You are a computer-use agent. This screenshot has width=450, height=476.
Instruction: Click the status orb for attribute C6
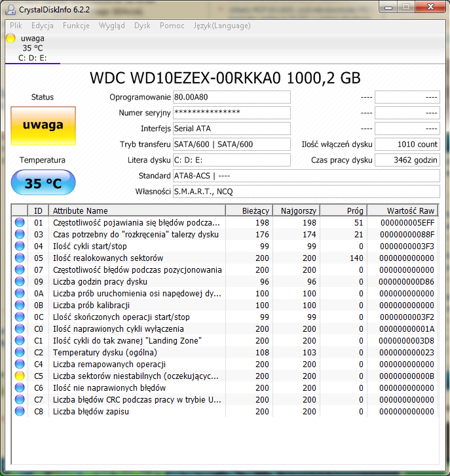point(20,387)
